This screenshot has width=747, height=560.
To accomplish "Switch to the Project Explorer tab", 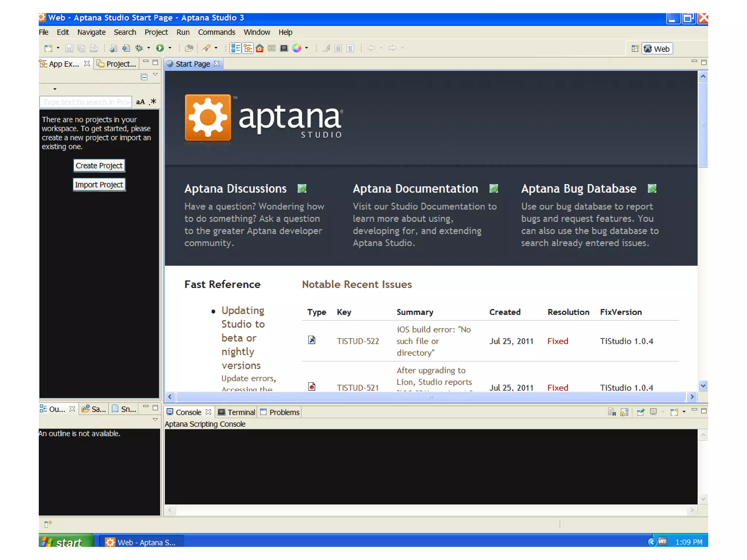I will 117,64.
